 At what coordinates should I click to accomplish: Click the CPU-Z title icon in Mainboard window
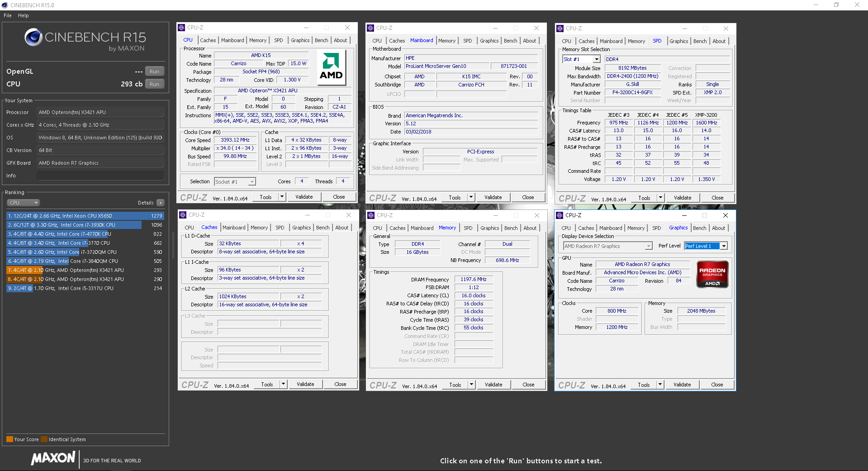click(x=370, y=28)
